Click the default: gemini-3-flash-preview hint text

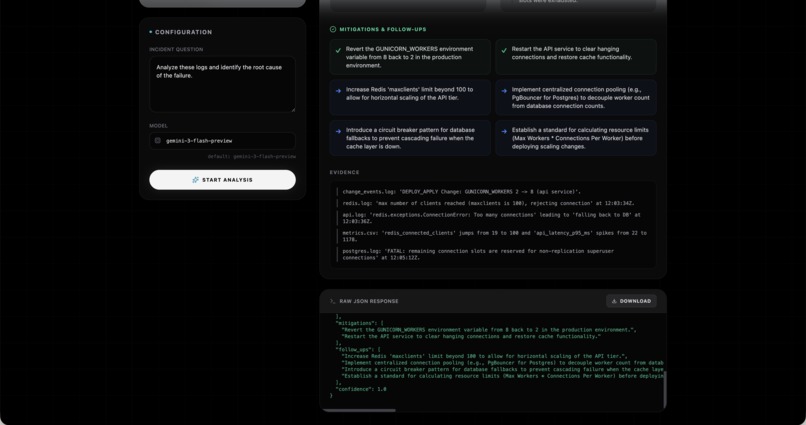pos(251,156)
